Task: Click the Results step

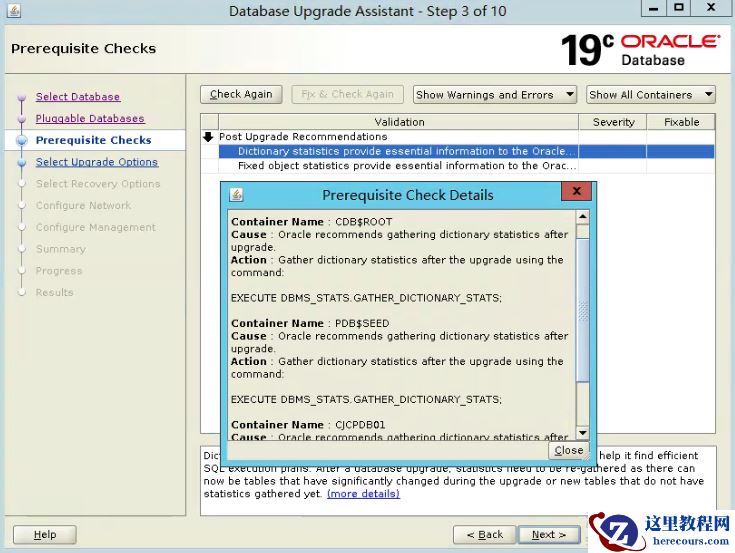Action: point(54,292)
